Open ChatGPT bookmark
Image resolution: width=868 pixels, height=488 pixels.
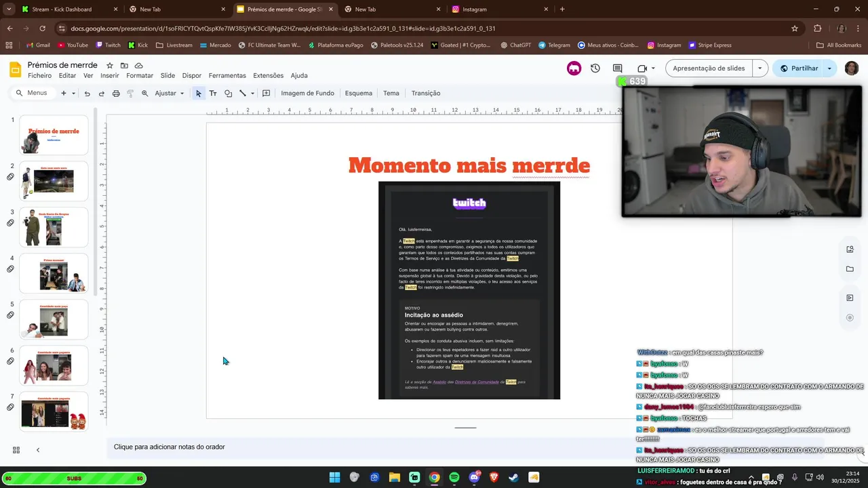(x=515, y=45)
